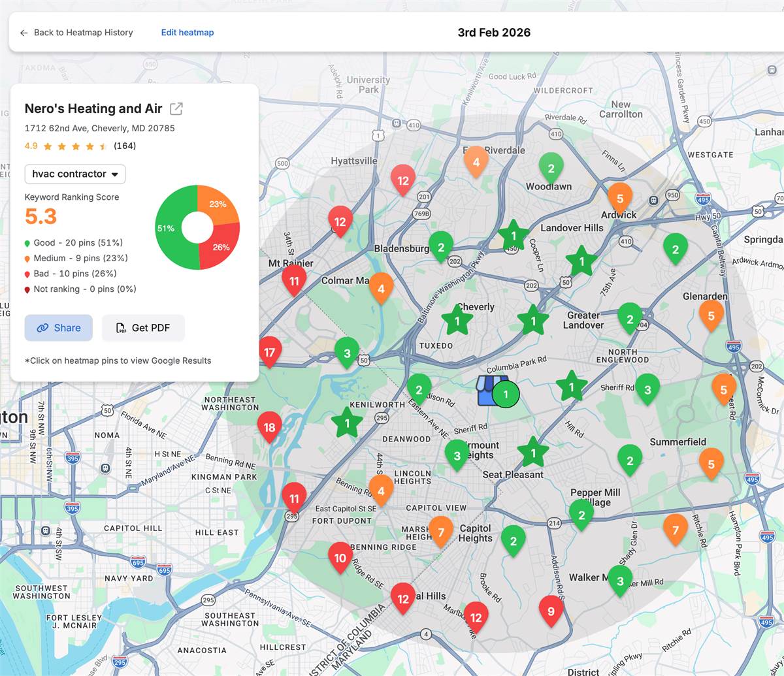Click the Share button
The height and width of the screenshot is (676, 784).
[59, 328]
